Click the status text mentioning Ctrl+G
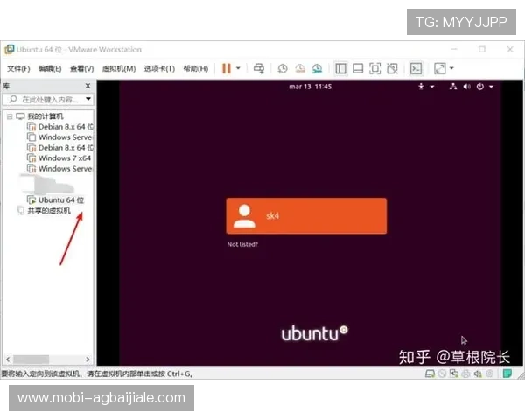525x420 pixels. coord(97,374)
